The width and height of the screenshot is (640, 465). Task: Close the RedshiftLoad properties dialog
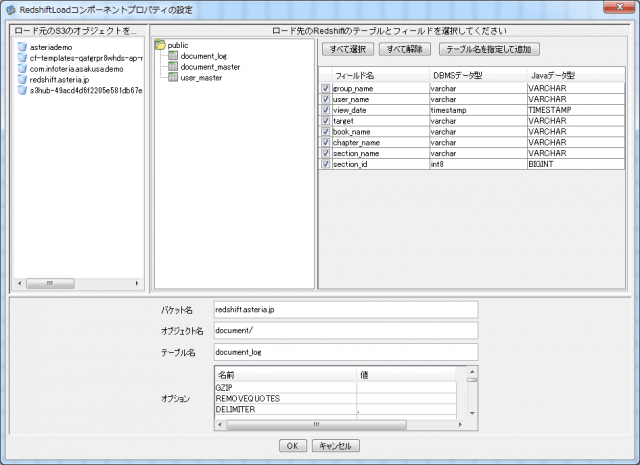pos(619,7)
